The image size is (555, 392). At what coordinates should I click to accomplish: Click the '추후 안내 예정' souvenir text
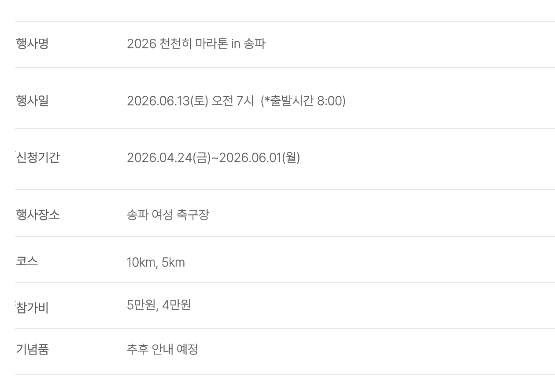click(162, 350)
